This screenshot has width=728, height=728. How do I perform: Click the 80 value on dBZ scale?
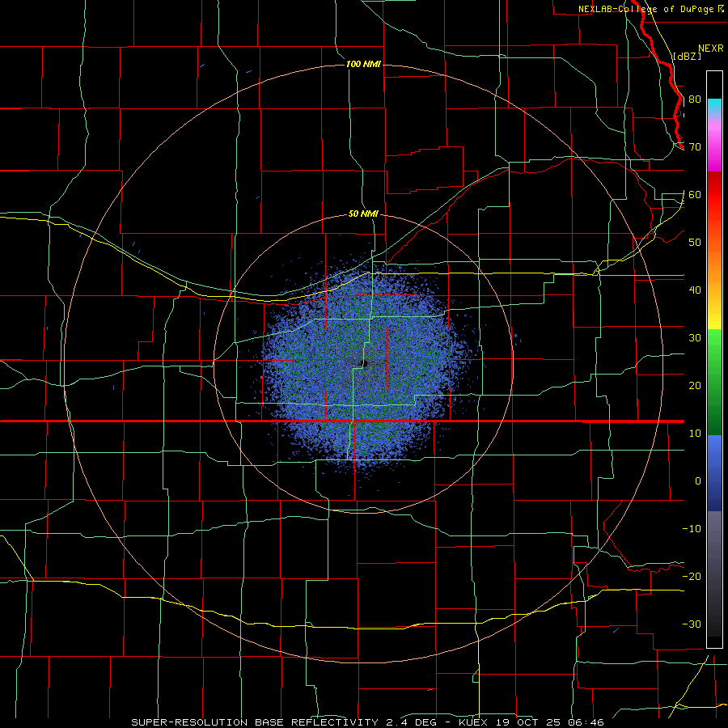pyautogui.click(x=695, y=99)
